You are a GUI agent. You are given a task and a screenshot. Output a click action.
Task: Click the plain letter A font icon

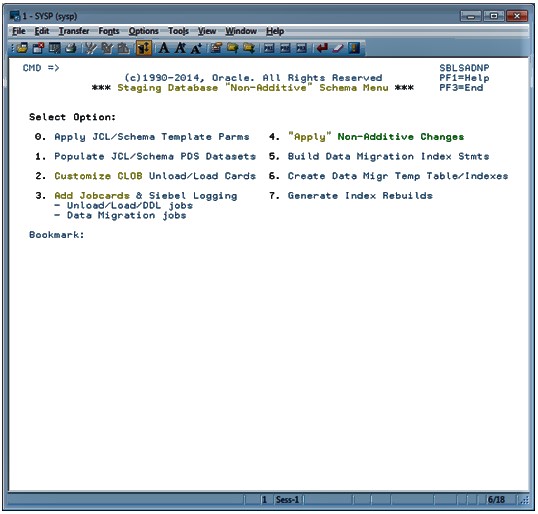(x=164, y=48)
